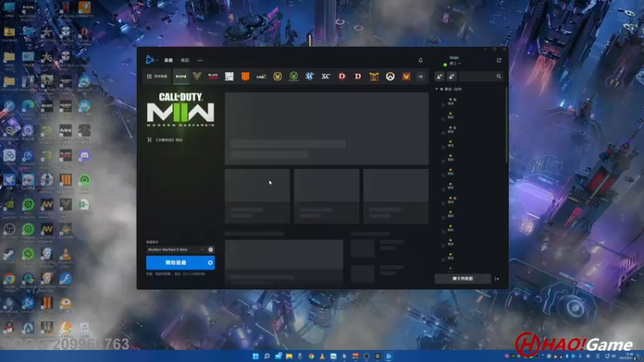Click the Chats and Groups button

462,278
